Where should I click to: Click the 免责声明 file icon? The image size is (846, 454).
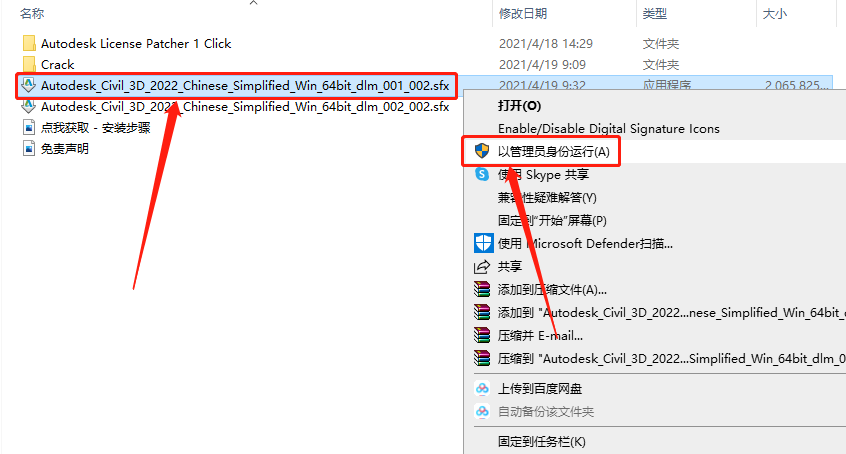29,148
